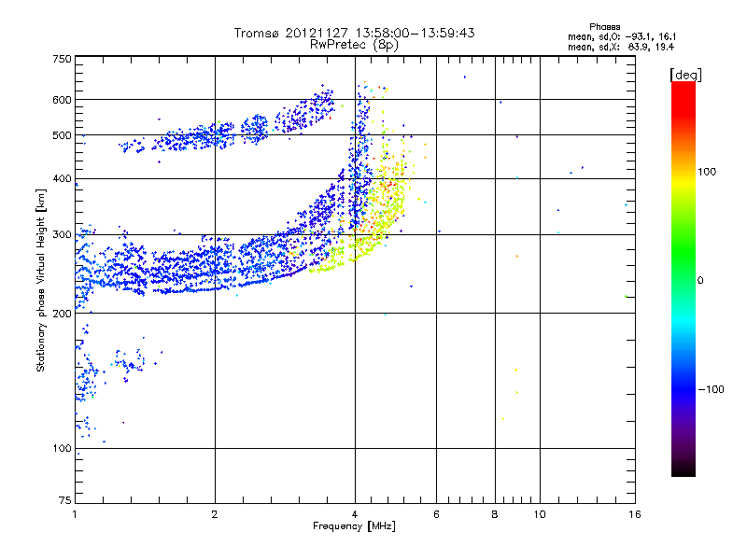Click the y-axis tick label '300'

click(62, 234)
